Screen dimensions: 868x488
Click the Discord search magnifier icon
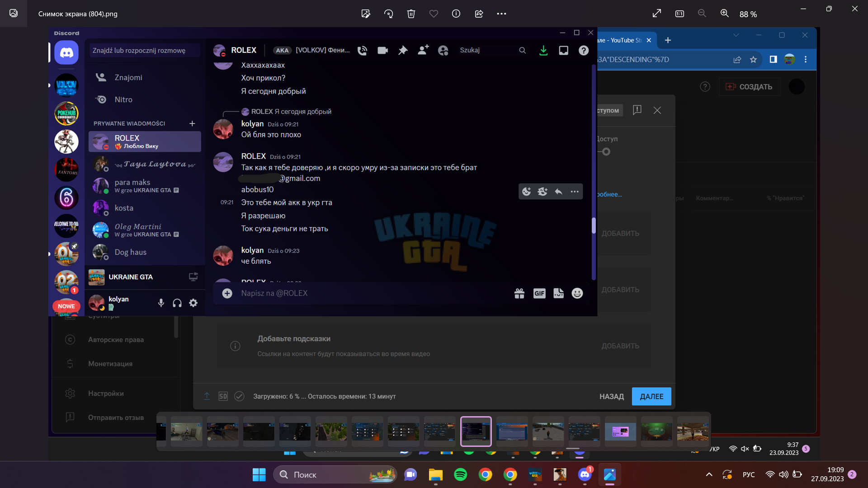tap(522, 50)
